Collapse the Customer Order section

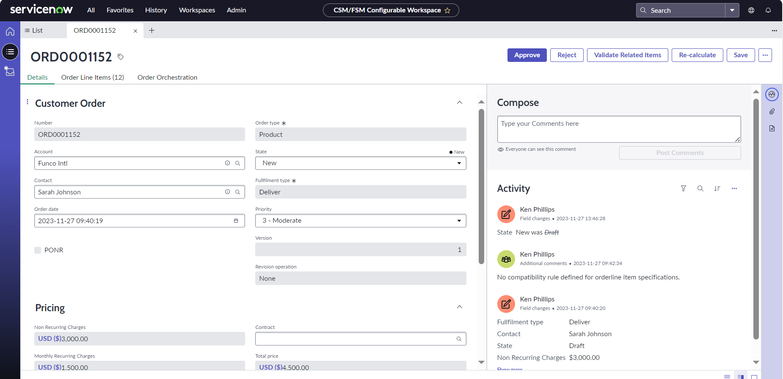[x=459, y=103]
